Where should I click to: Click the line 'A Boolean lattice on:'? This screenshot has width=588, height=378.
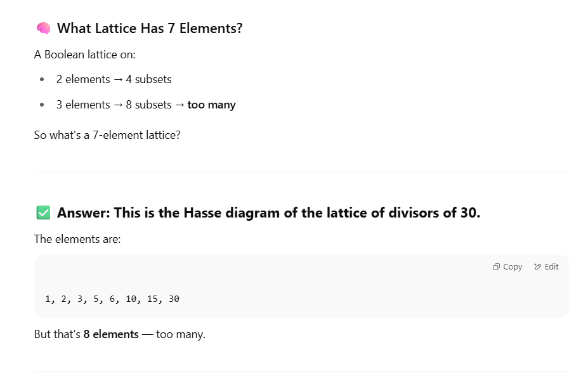(x=85, y=55)
